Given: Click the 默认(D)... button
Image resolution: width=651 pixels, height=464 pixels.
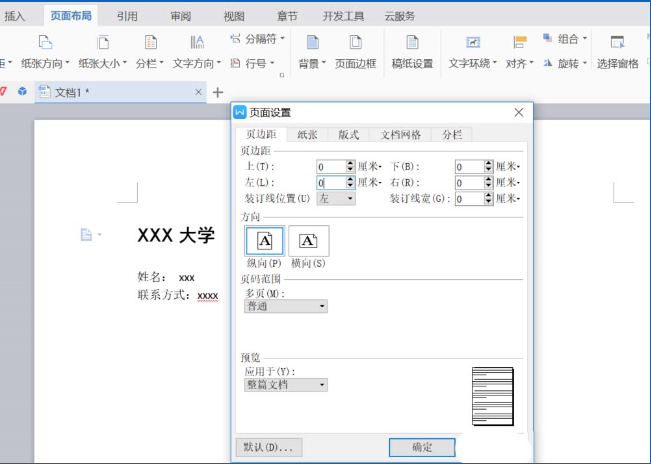Looking at the screenshot, I should (x=268, y=447).
